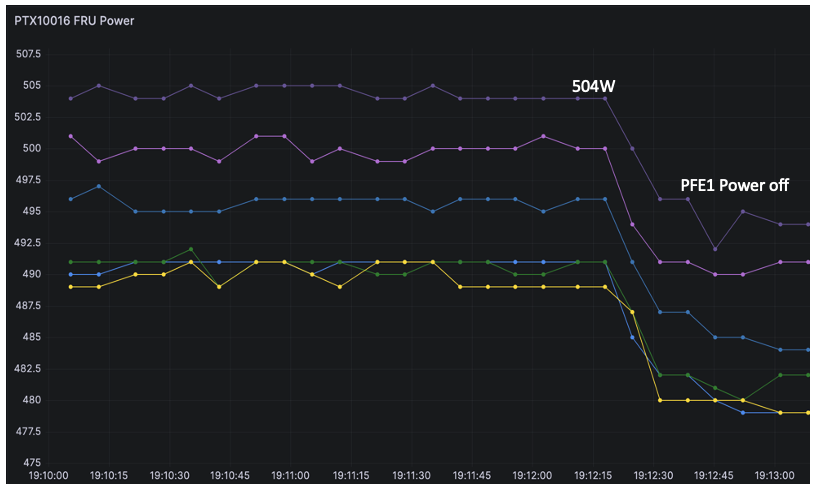The width and height of the screenshot is (816, 491).
Task: Click the 500 y-axis tick label
Action: pyautogui.click(x=32, y=148)
